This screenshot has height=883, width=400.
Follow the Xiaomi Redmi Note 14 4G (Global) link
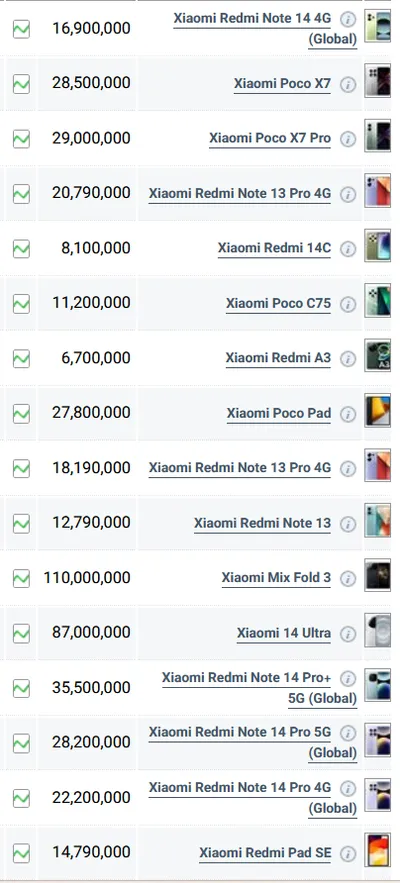click(265, 29)
